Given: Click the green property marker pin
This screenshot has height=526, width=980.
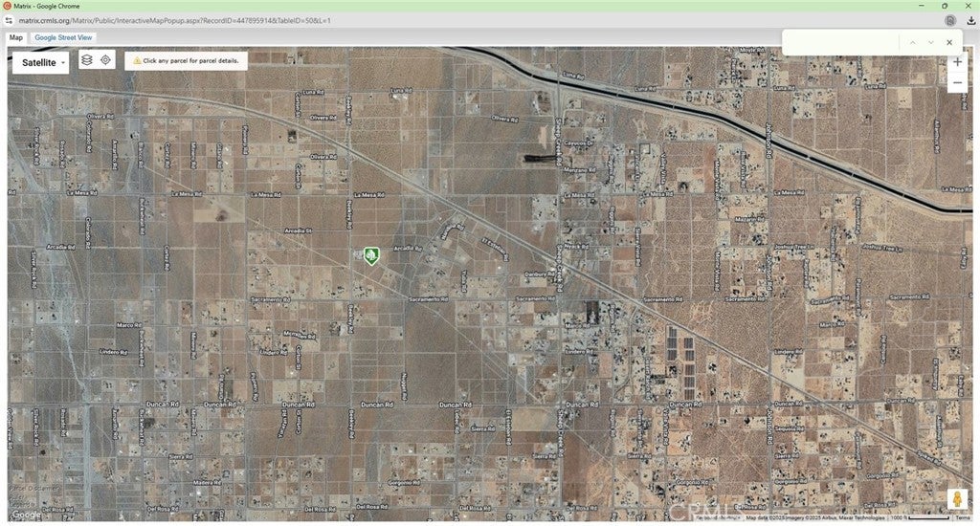Looking at the screenshot, I should tap(371, 255).
